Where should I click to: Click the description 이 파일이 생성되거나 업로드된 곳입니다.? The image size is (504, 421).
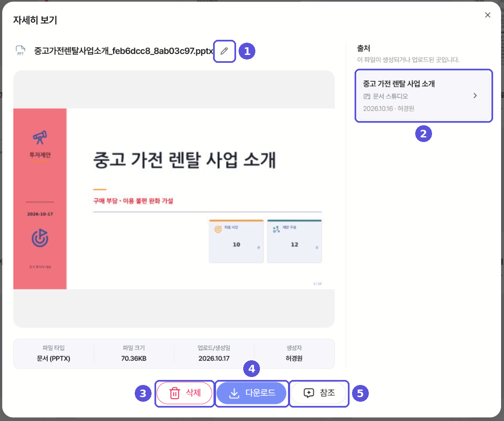[x=408, y=60]
